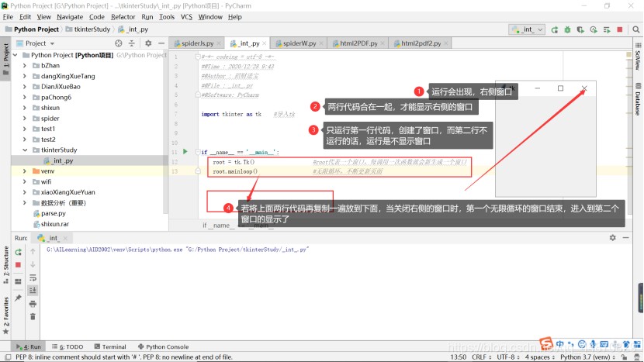Toggle soft-wrap in Run console
644x362 pixels.
tap(33, 277)
